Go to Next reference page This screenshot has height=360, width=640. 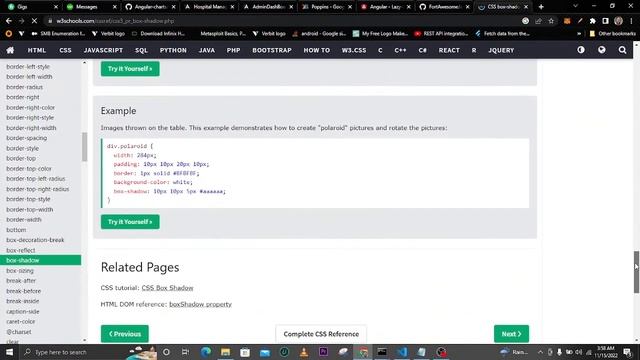pos(511,334)
